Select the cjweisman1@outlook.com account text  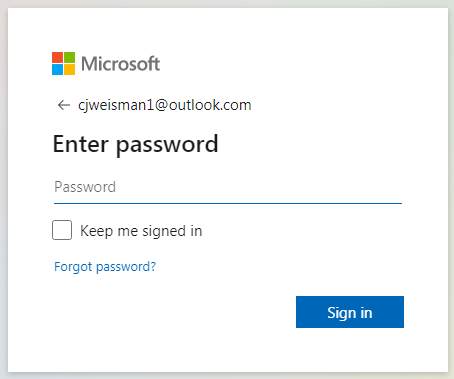pos(165,105)
